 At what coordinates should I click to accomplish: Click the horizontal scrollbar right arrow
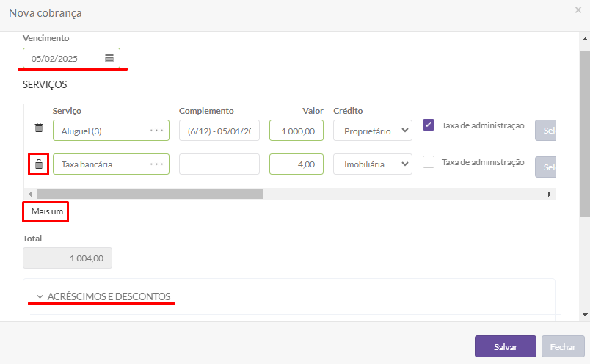click(x=549, y=194)
